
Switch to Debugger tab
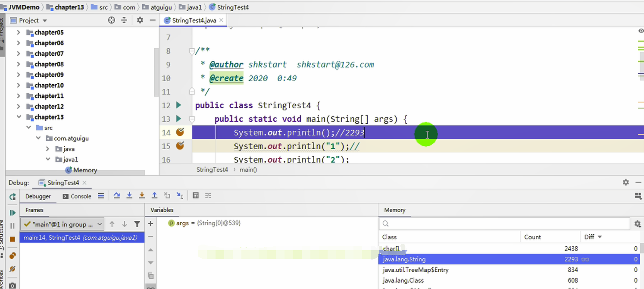coord(38,196)
